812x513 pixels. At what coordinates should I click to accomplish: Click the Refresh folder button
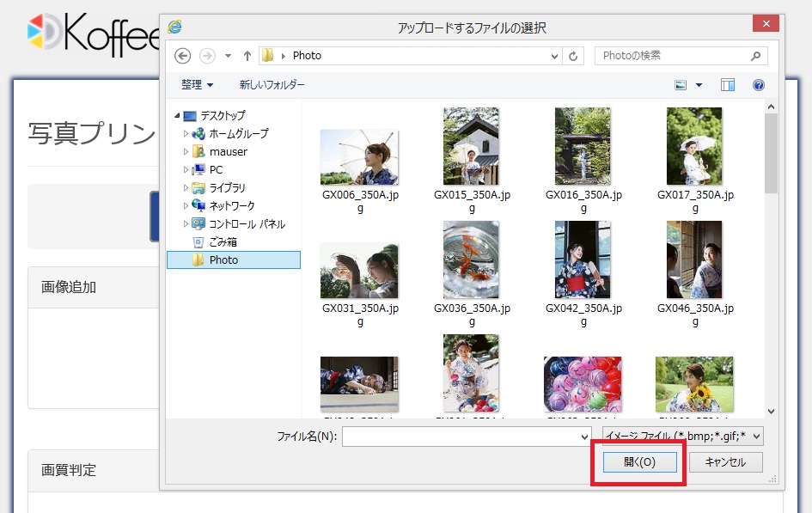click(574, 56)
